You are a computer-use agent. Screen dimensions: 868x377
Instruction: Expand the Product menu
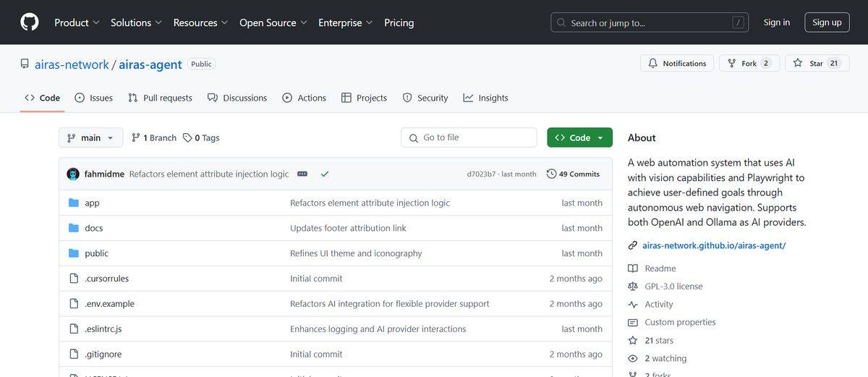77,22
